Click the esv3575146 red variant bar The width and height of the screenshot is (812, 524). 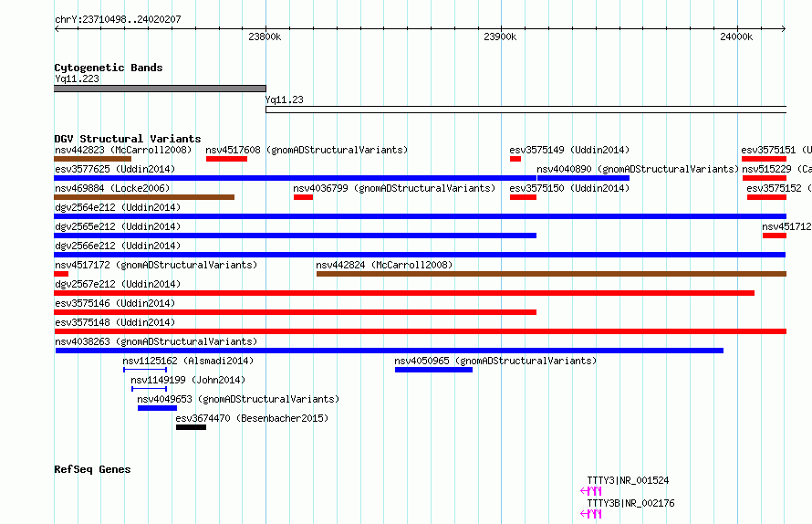coord(296,312)
